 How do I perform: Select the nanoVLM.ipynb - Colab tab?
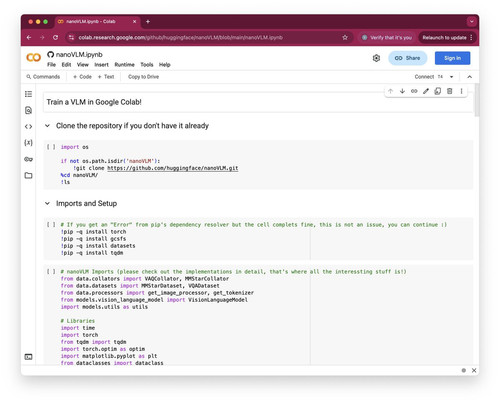coord(97,22)
